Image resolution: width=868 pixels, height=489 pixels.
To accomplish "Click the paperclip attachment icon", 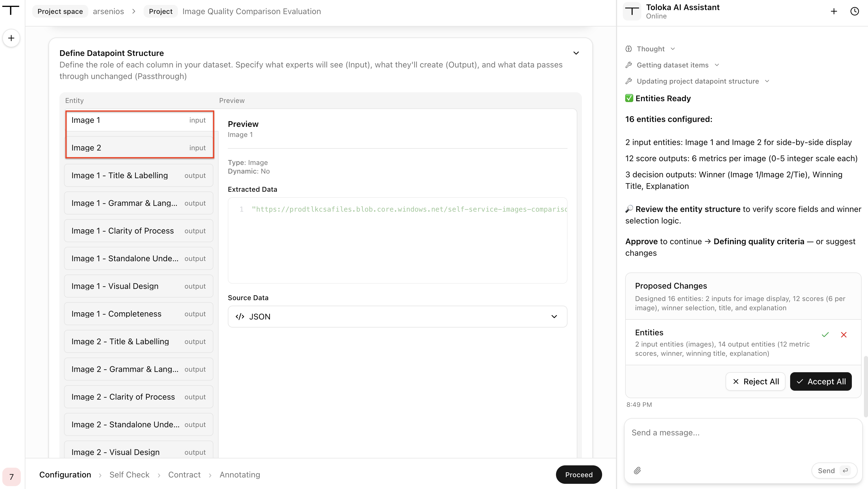I will click(637, 471).
